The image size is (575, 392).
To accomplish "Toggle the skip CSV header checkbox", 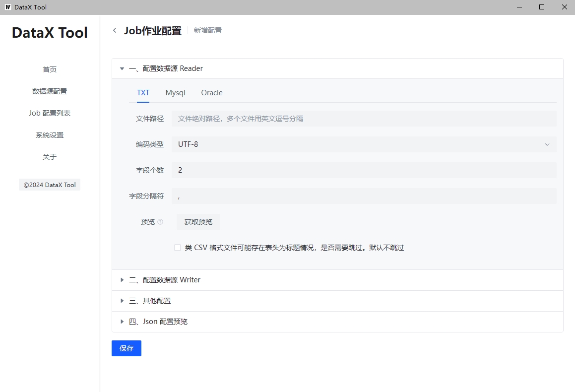I will (x=178, y=248).
